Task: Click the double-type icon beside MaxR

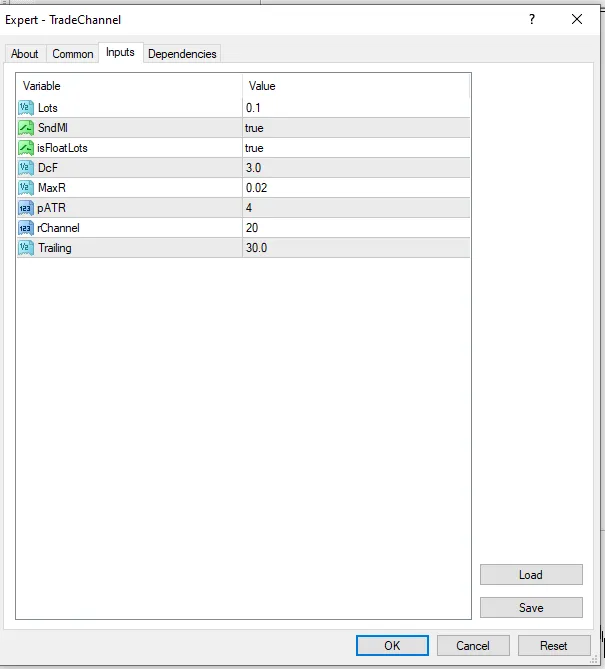Action: pyautogui.click(x=26, y=188)
